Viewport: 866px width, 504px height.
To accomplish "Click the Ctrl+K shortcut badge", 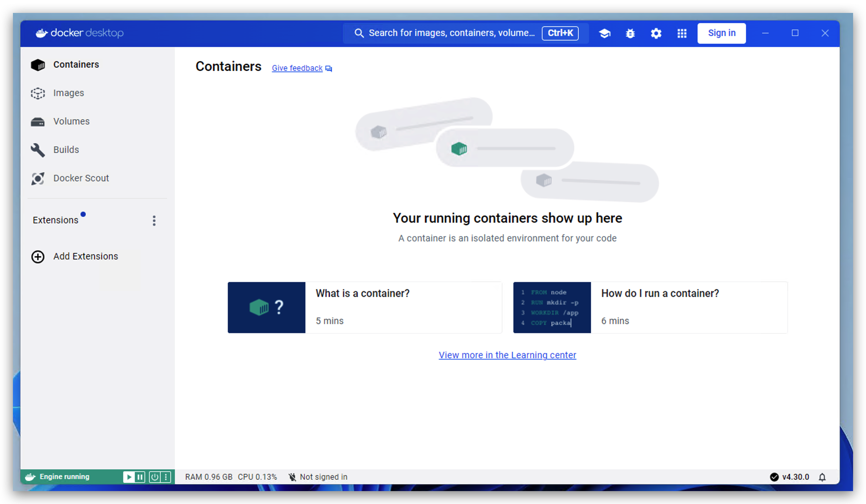I will tap(560, 33).
